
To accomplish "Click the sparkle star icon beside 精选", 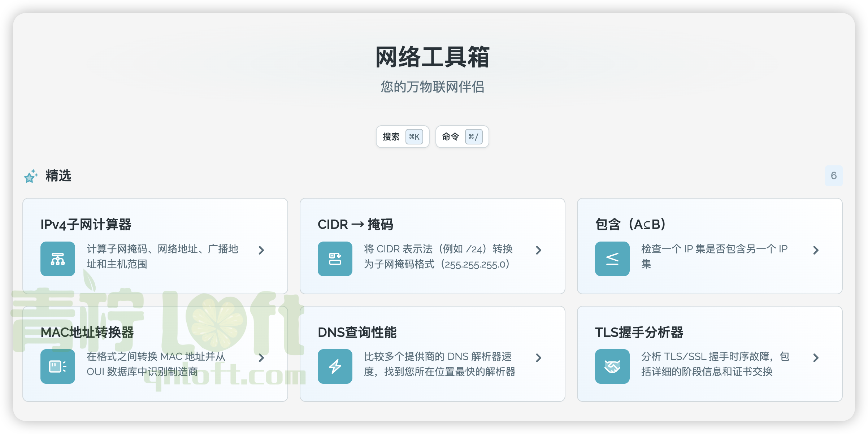I will coord(30,177).
